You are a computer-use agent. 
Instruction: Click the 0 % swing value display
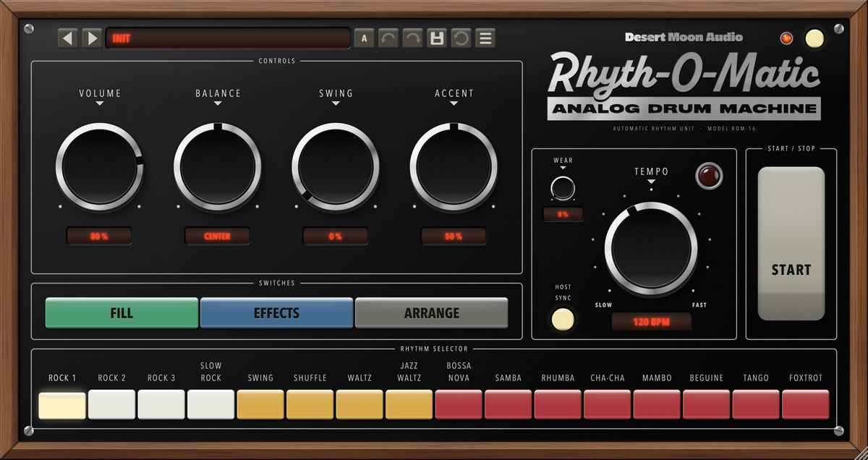(336, 236)
